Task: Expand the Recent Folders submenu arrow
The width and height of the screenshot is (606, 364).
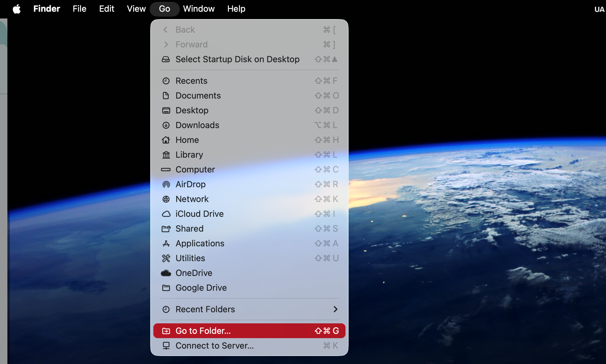Action: [335, 309]
